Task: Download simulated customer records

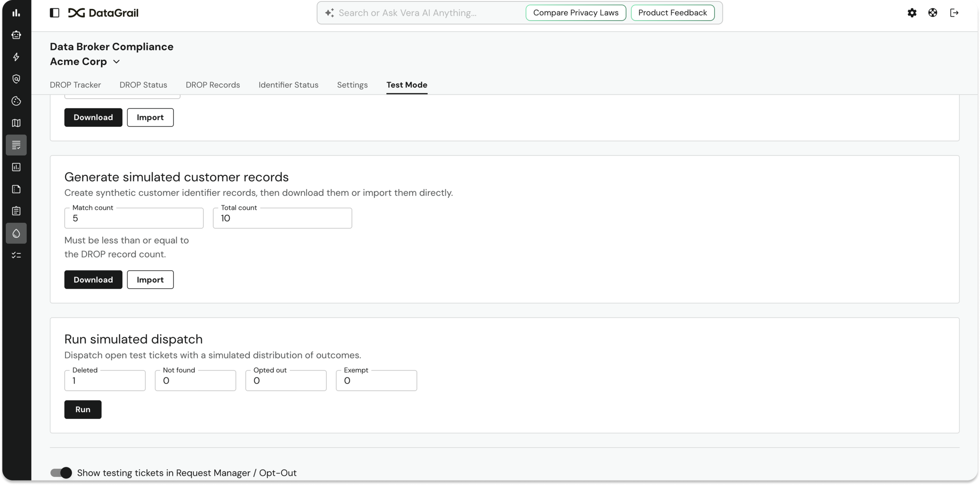Action: coord(93,280)
